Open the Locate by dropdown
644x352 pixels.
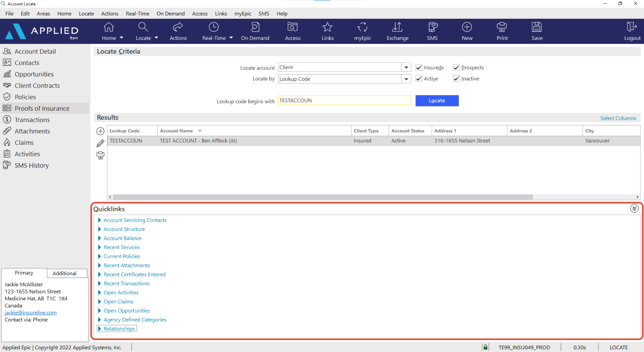406,79
